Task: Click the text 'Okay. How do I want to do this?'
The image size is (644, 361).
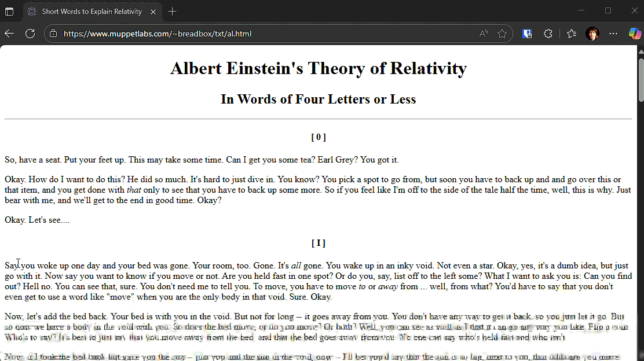Action: click(x=64, y=179)
